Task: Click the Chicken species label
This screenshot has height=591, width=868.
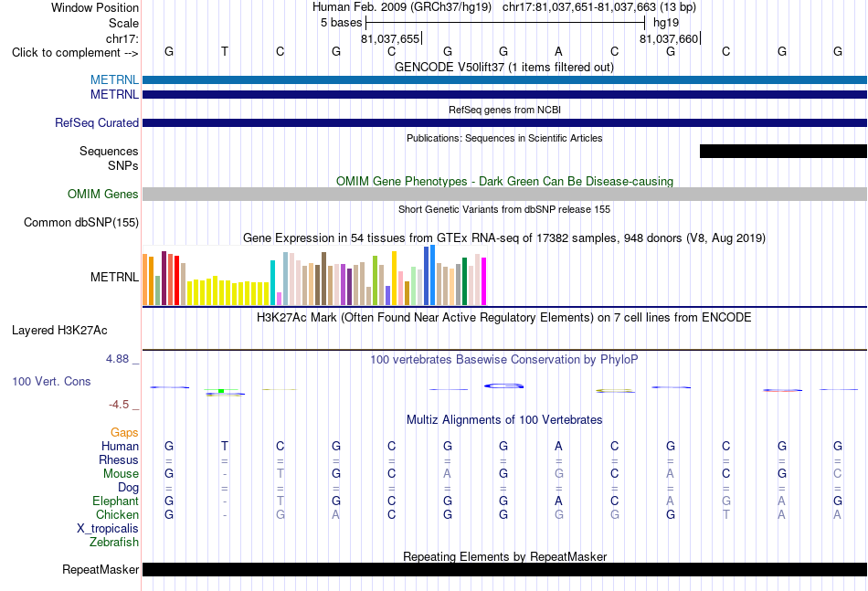Action: pyautogui.click(x=117, y=514)
